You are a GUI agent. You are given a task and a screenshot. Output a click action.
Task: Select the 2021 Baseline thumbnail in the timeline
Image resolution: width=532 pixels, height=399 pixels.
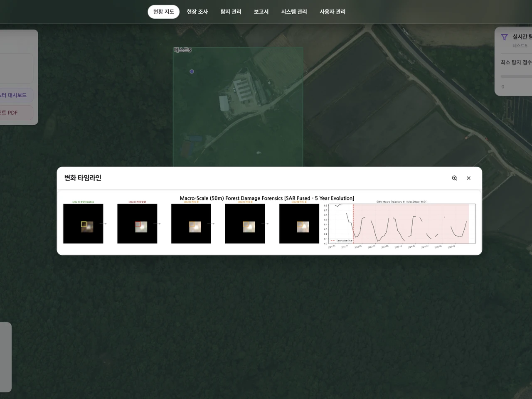click(83, 223)
